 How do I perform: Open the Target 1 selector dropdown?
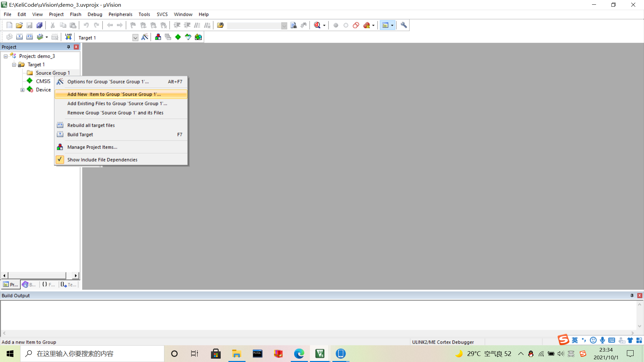point(135,38)
